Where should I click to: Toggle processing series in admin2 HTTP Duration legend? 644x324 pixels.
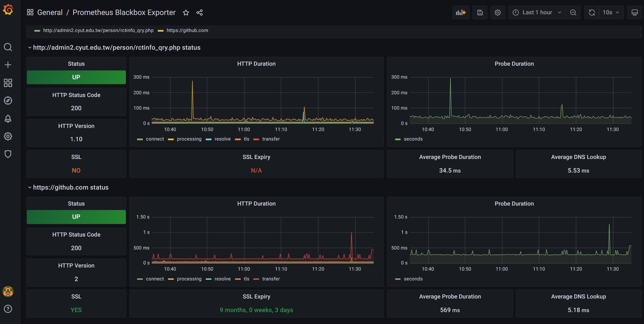189,139
